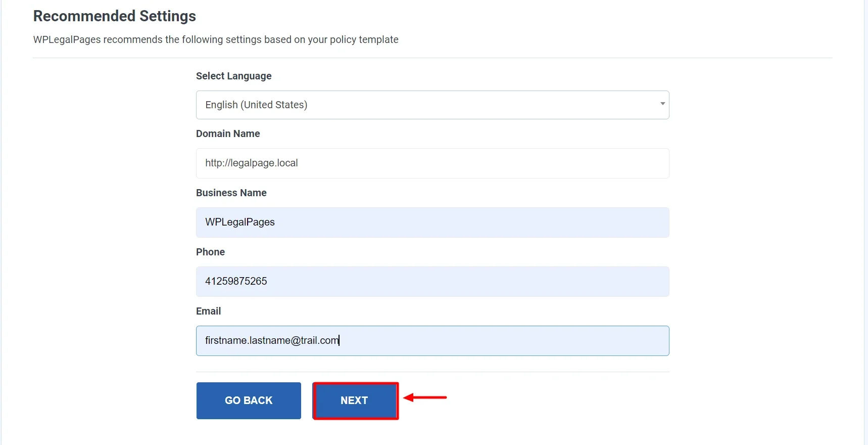Click the vertical scrollbar on right edge

(x=865, y=223)
